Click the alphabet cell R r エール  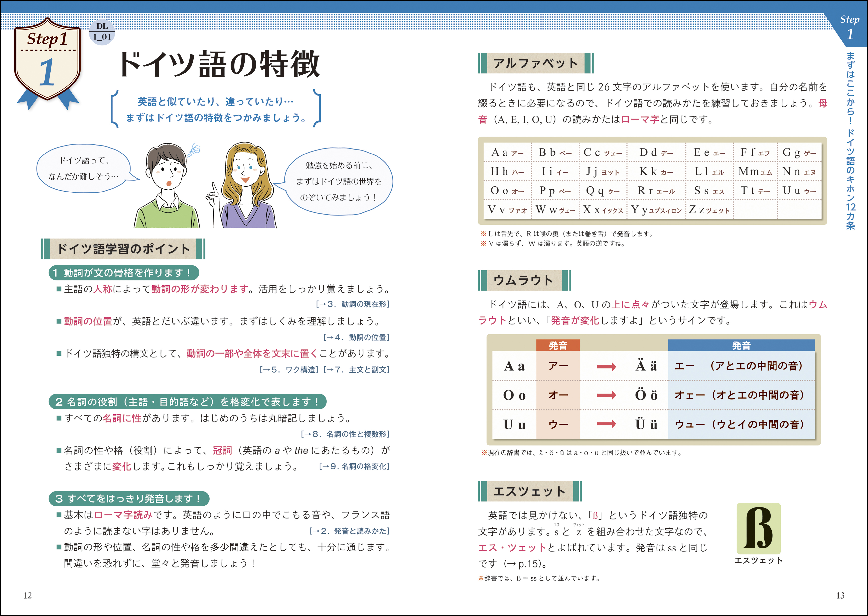[656, 191]
